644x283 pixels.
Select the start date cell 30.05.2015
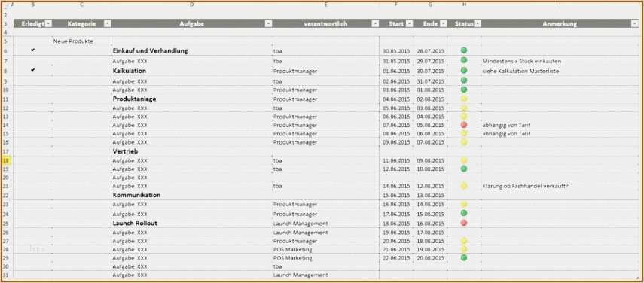pos(396,51)
